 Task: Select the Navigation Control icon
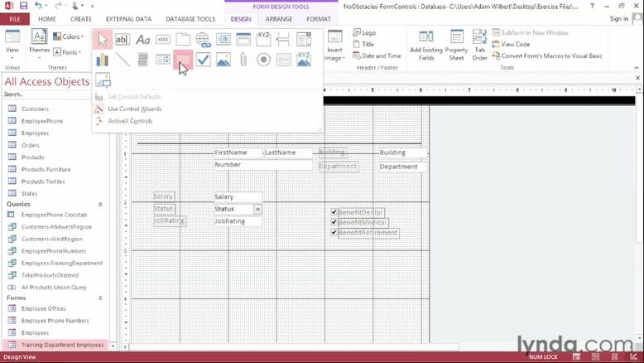point(243,40)
